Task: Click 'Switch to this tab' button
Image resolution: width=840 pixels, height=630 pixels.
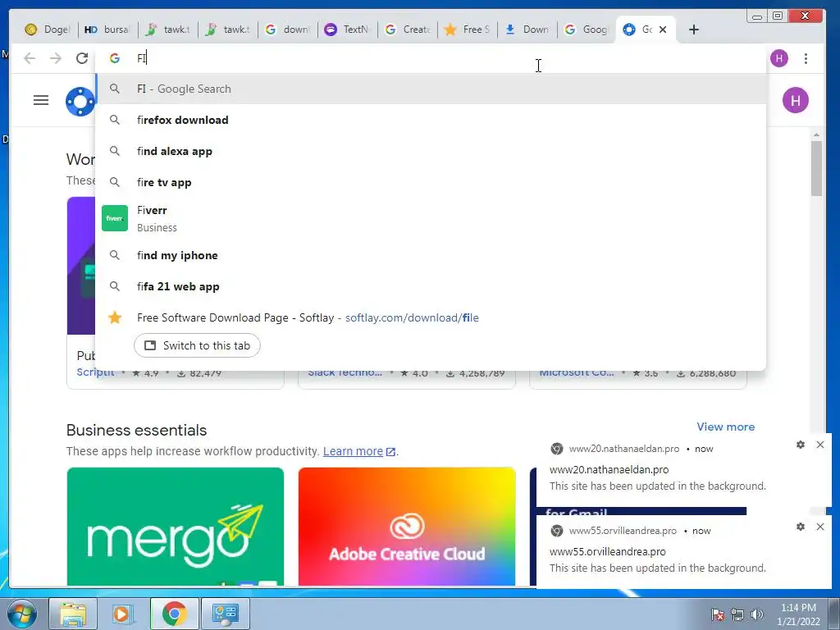Action: 197,345
